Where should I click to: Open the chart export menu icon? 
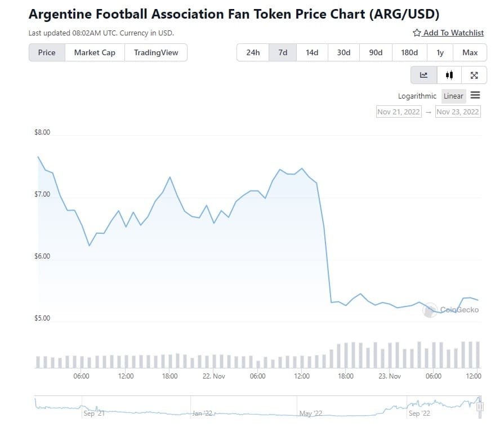(476, 95)
